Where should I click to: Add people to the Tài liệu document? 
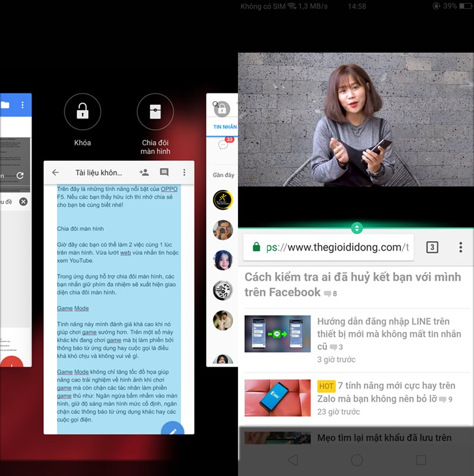tap(144, 173)
